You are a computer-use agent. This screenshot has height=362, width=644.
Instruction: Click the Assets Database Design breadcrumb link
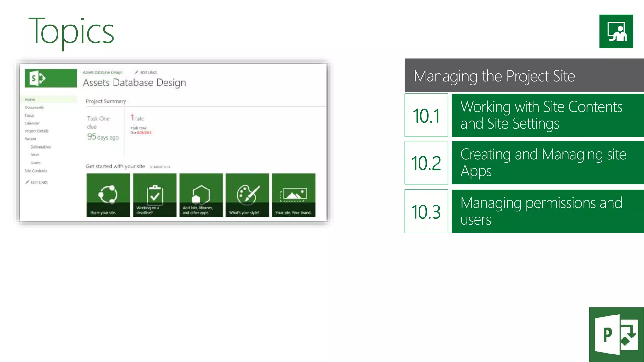(103, 72)
